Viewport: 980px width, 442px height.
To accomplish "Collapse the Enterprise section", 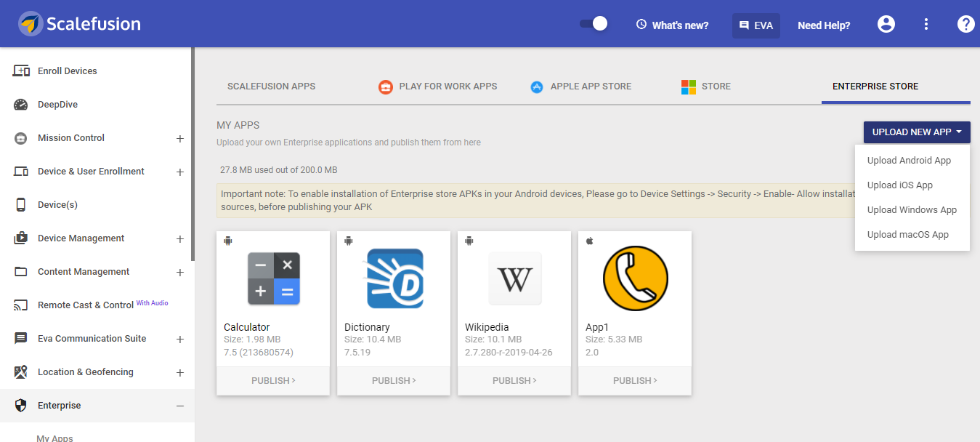I will click(180, 406).
